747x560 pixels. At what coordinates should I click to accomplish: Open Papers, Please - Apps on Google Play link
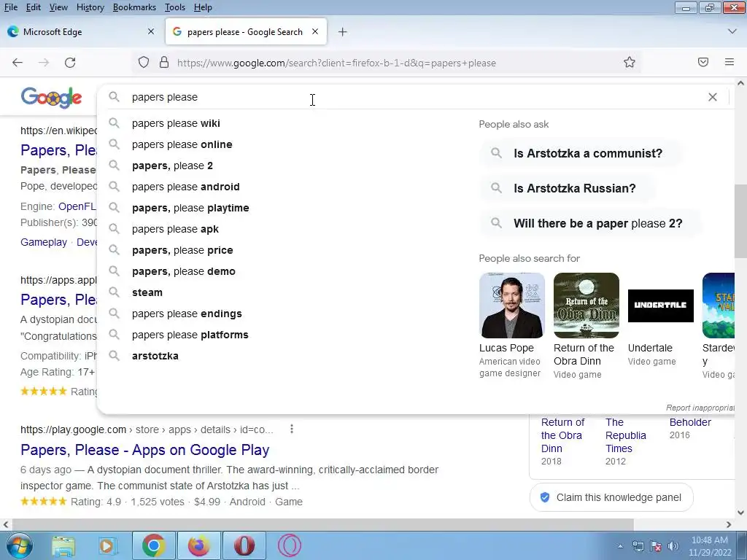145,450
